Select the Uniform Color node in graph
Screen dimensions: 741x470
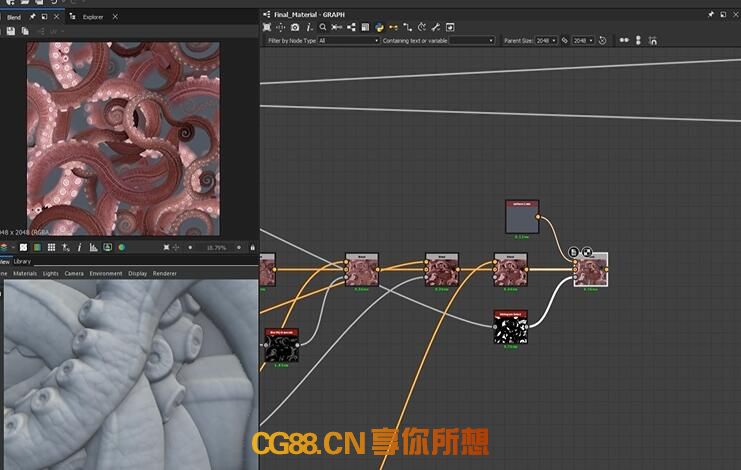click(x=522, y=217)
